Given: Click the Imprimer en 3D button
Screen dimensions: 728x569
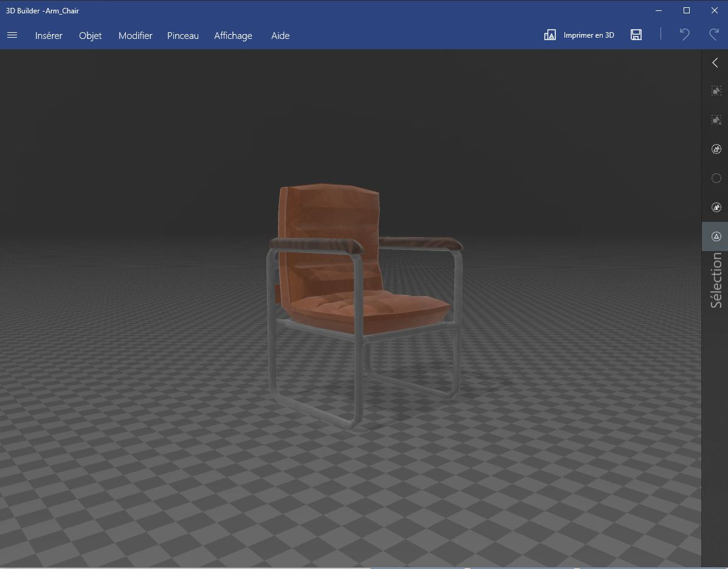Looking at the screenshot, I should 579,35.
